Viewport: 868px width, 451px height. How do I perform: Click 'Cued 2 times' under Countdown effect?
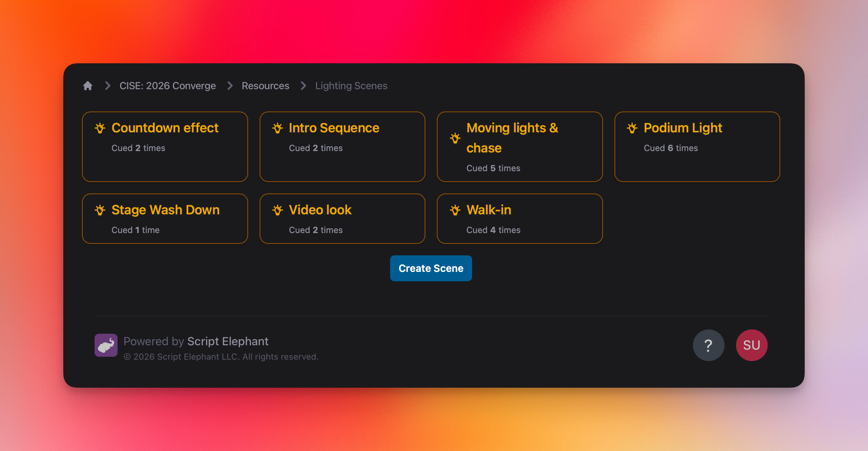(x=138, y=148)
